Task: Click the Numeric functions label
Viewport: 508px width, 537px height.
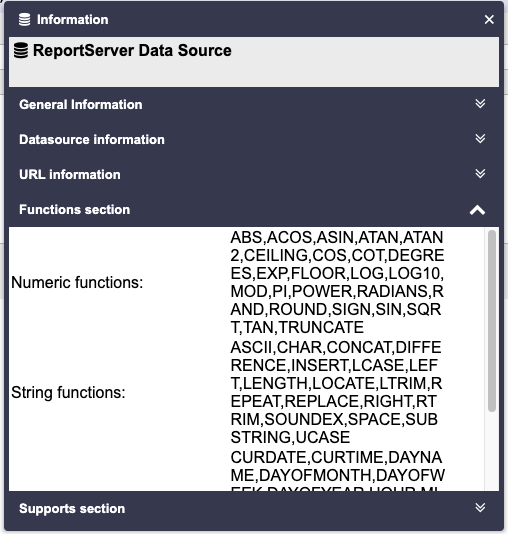Action: coord(77,283)
